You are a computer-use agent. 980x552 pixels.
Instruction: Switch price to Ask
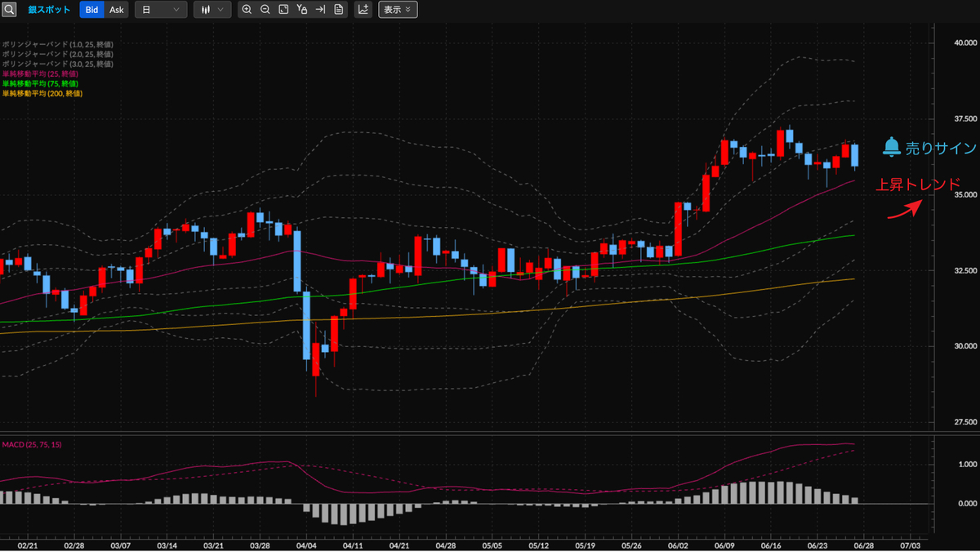point(117,10)
